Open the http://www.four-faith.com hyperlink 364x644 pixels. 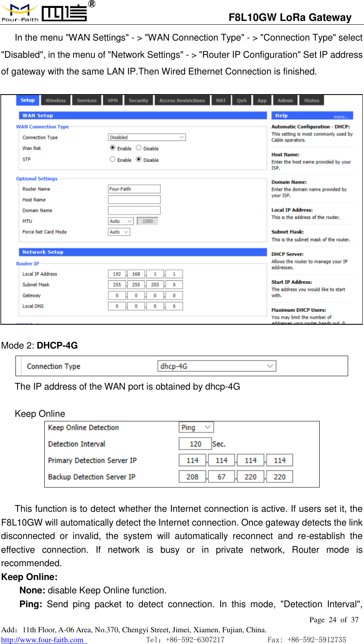pyautogui.click(x=42, y=640)
